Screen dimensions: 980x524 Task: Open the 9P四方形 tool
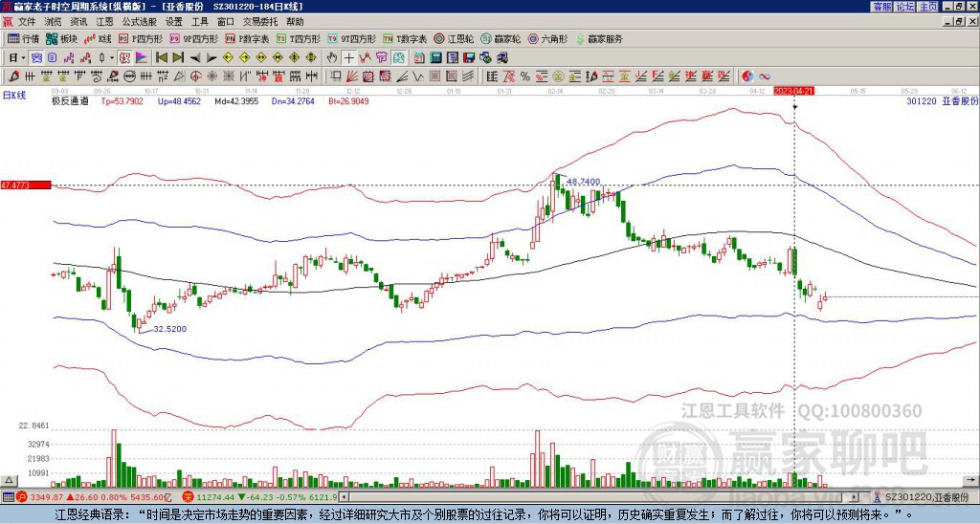[193, 38]
